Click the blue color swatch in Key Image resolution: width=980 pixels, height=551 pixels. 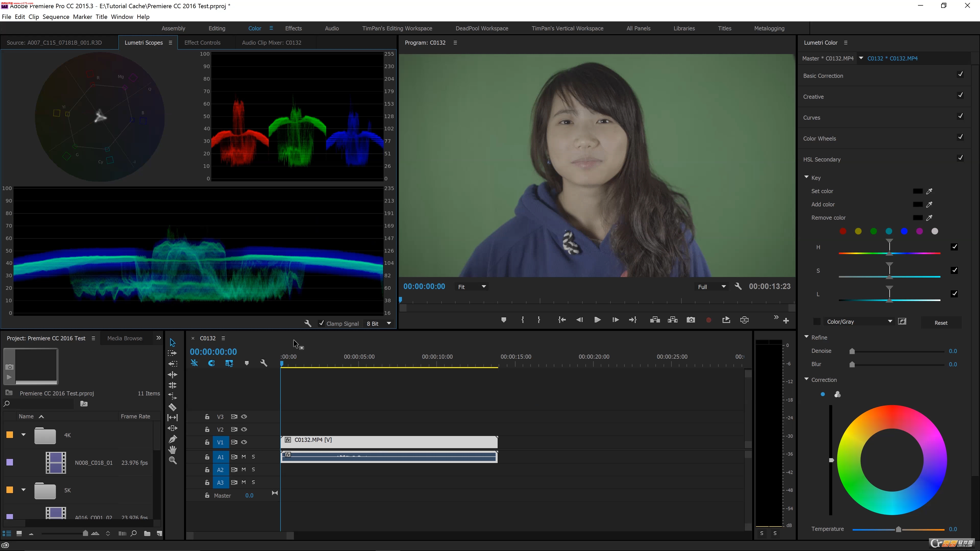pyautogui.click(x=904, y=231)
